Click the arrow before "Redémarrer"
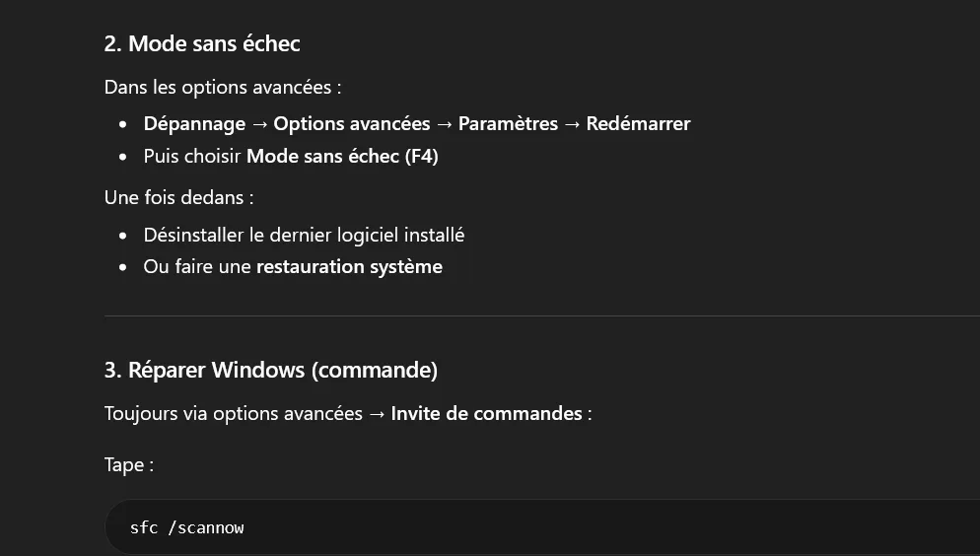Screen dimensions: 980x556 pyautogui.click(x=572, y=124)
